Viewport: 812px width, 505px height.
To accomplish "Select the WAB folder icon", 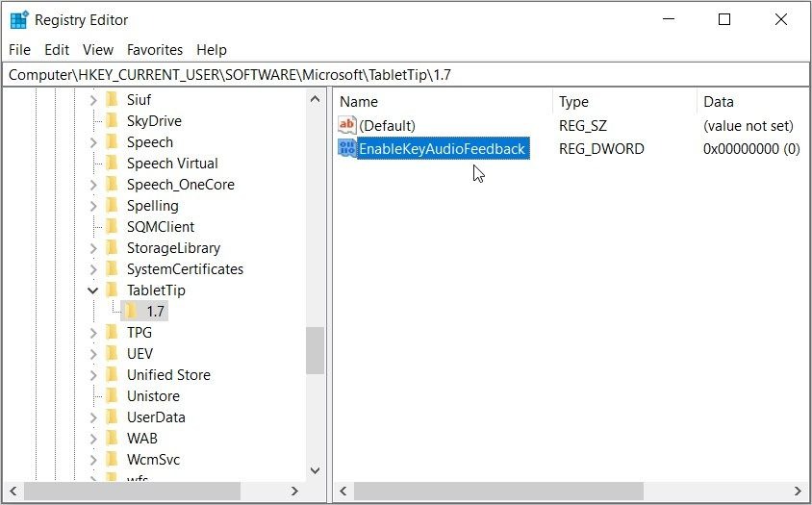I will 113,439.
